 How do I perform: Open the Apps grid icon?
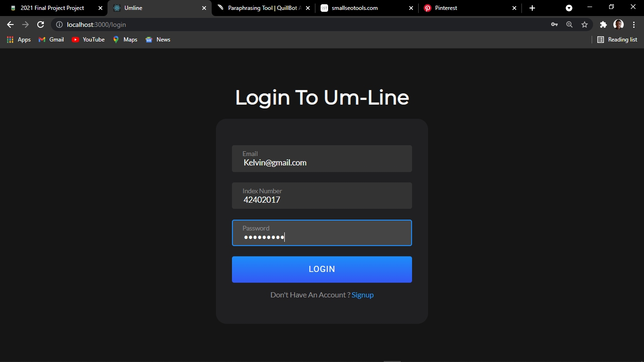[x=10, y=40]
